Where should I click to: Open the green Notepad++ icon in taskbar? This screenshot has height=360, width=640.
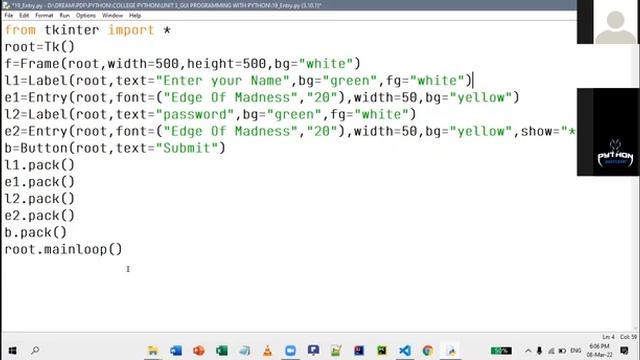tap(336, 351)
